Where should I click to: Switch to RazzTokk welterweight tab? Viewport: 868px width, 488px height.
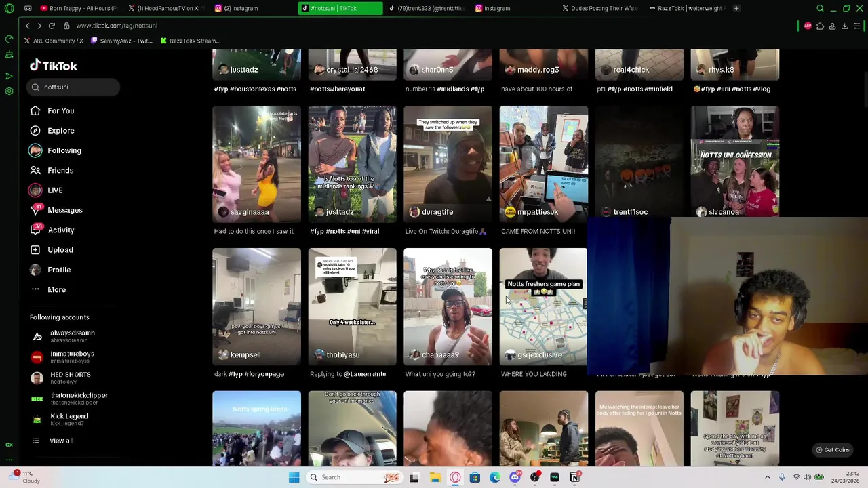(686, 8)
